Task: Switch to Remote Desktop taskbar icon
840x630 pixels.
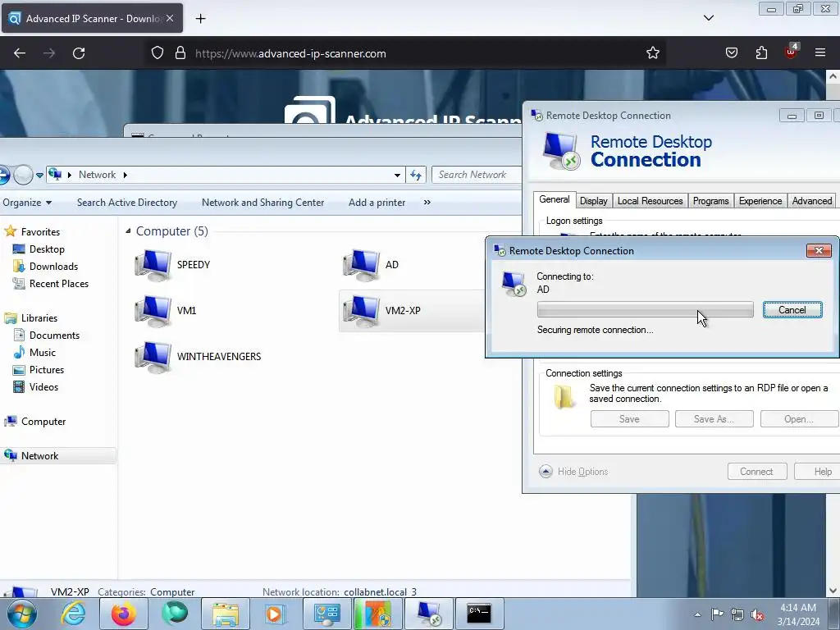Action: (429, 613)
